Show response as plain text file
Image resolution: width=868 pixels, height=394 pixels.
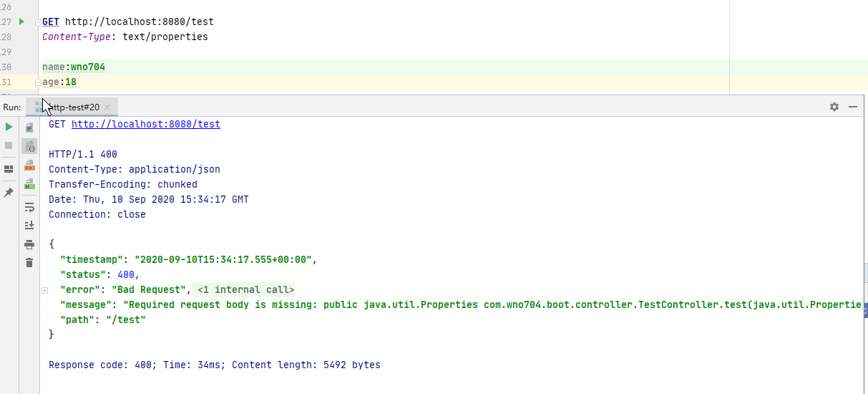[29, 128]
